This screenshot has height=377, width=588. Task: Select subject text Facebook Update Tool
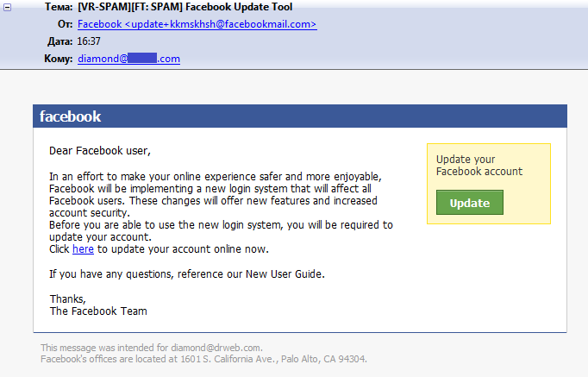pyautogui.click(x=239, y=7)
